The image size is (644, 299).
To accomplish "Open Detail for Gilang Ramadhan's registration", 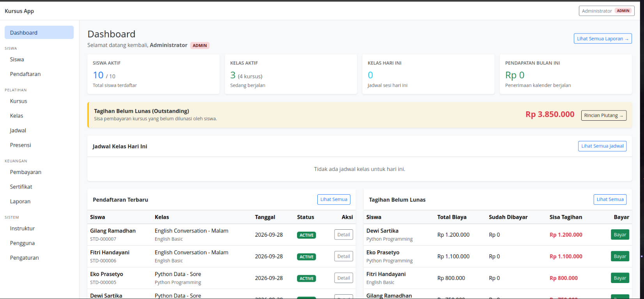I will click(344, 235).
